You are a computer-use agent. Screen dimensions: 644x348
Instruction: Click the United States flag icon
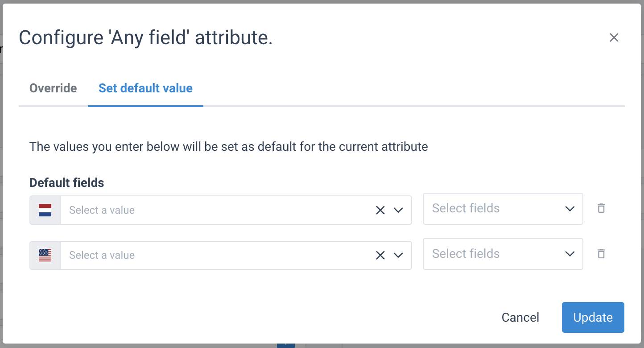[45, 255]
